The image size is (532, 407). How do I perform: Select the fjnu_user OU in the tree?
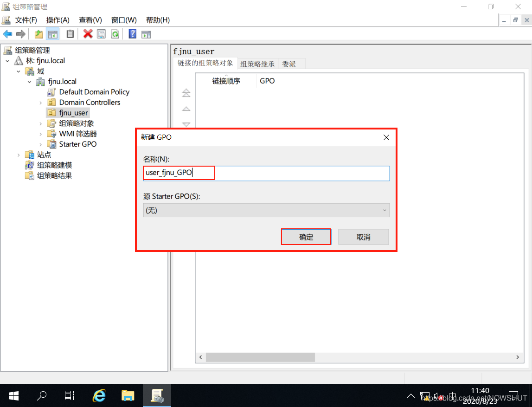click(73, 113)
